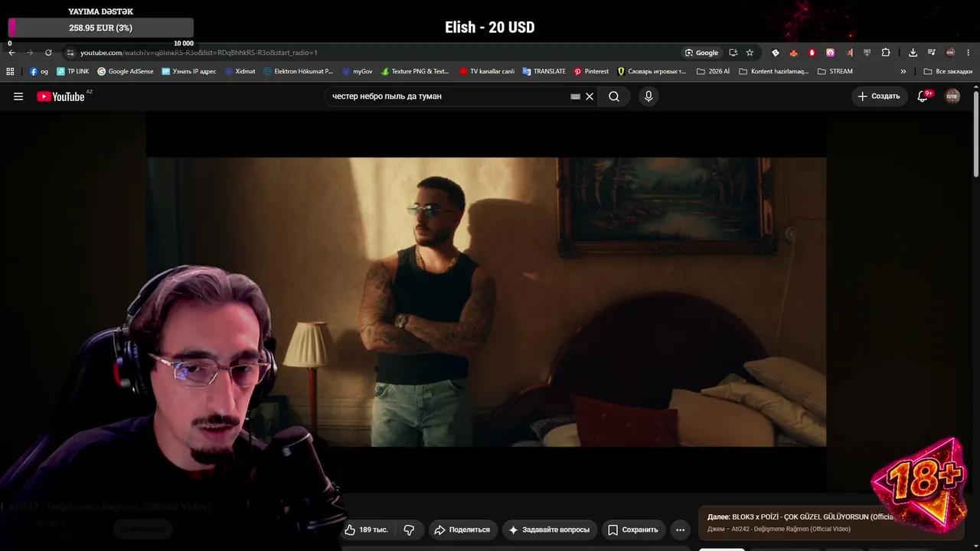Image resolution: width=980 pixels, height=551 pixels.
Task: Open the red hand blocker extension
Action: [x=812, y=53]
